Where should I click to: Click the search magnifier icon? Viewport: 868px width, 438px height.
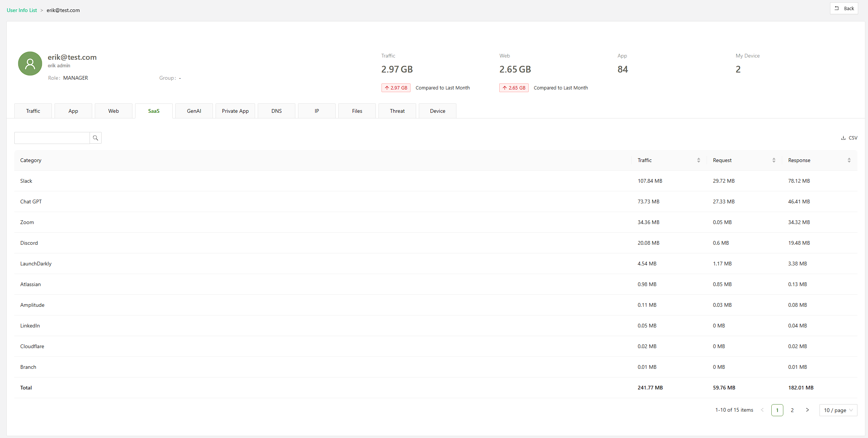(x=96, y=138)
